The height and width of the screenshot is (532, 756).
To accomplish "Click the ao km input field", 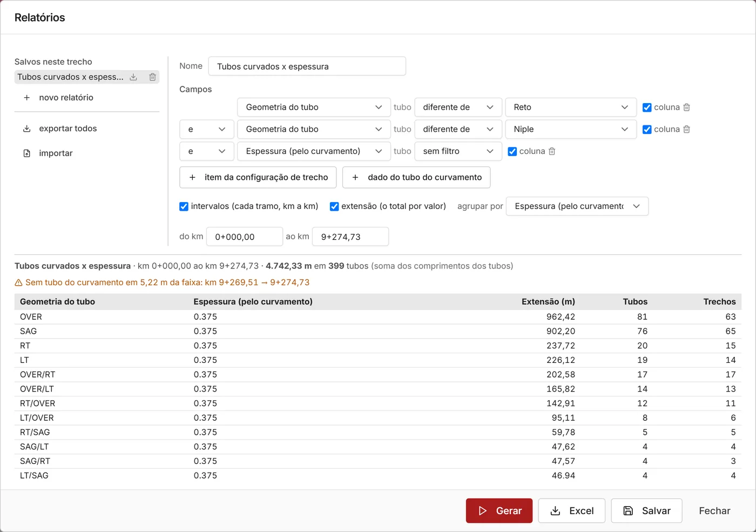I will (350, 237).
